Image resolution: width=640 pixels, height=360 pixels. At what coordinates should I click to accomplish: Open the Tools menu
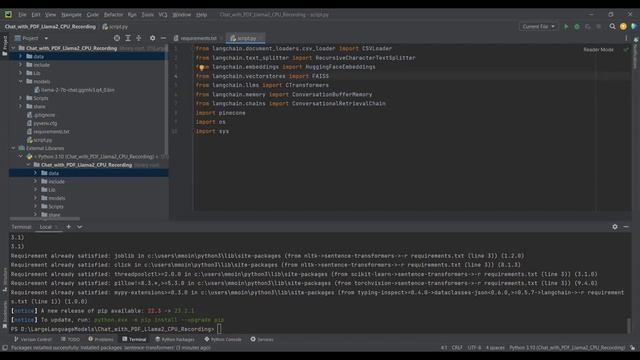(x=147, y=14)
